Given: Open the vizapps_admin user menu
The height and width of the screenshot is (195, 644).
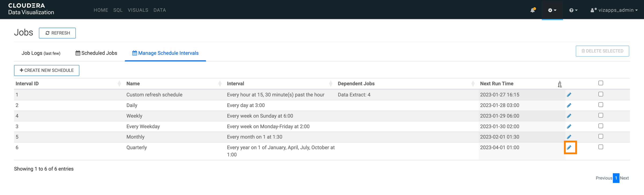Looking at the screenshot, I should click(614, 10).
